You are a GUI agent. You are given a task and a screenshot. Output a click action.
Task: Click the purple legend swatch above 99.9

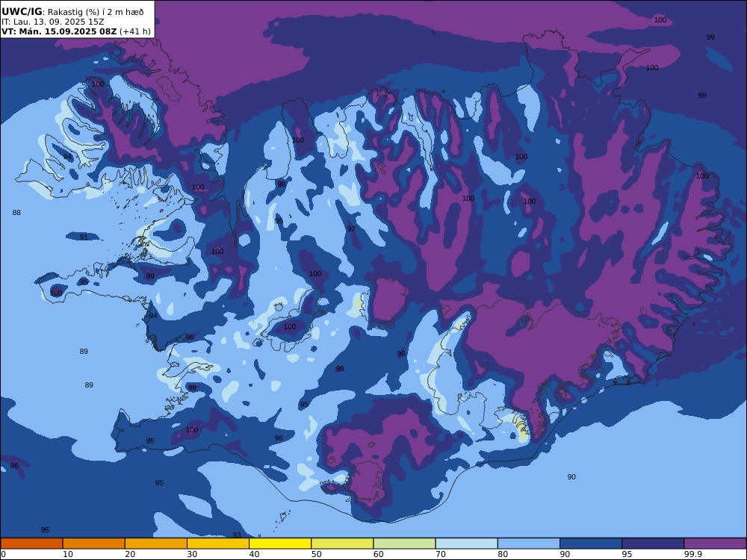(x=715, y=544)
